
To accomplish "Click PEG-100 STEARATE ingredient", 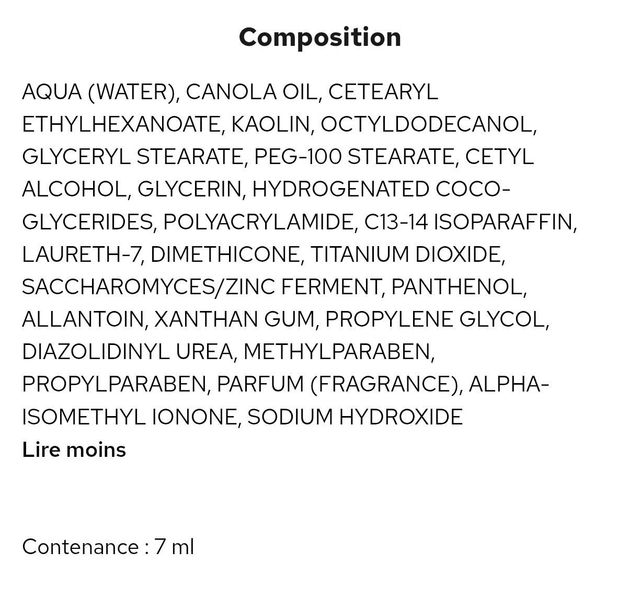I will pos(353,157).
